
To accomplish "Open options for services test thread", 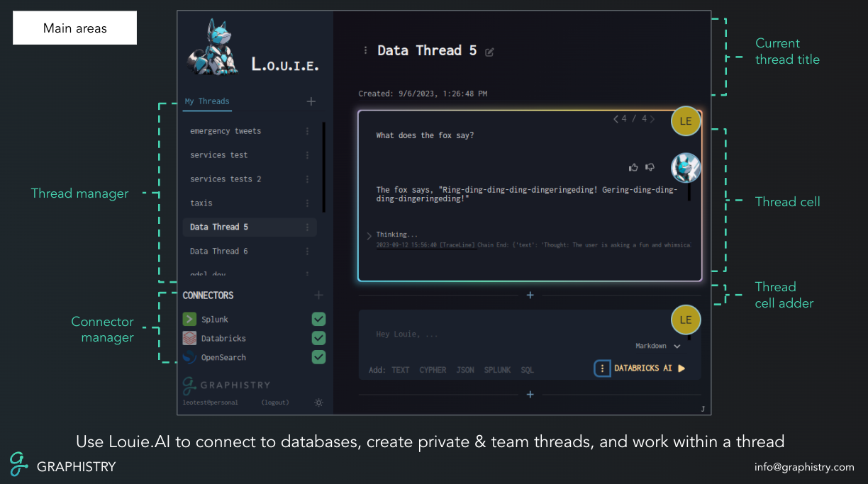I will click(307, 155).
